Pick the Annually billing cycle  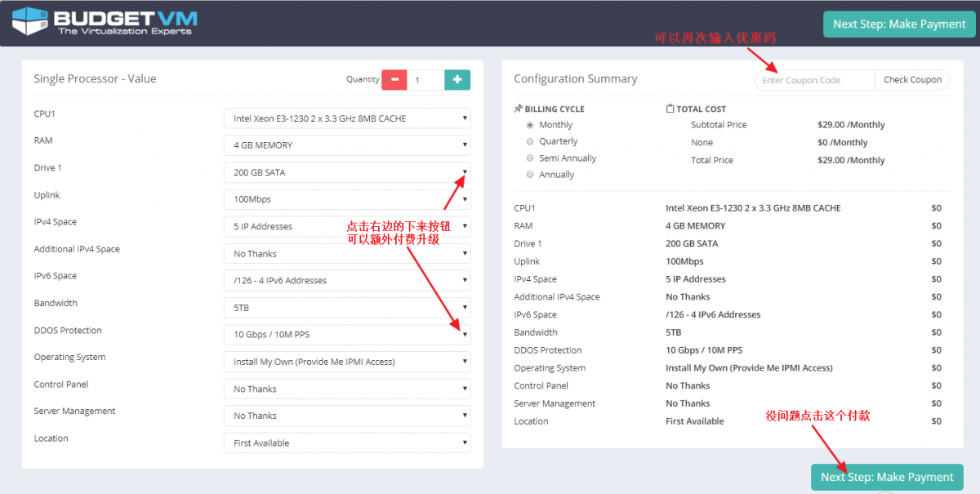(x=530, y=175)
